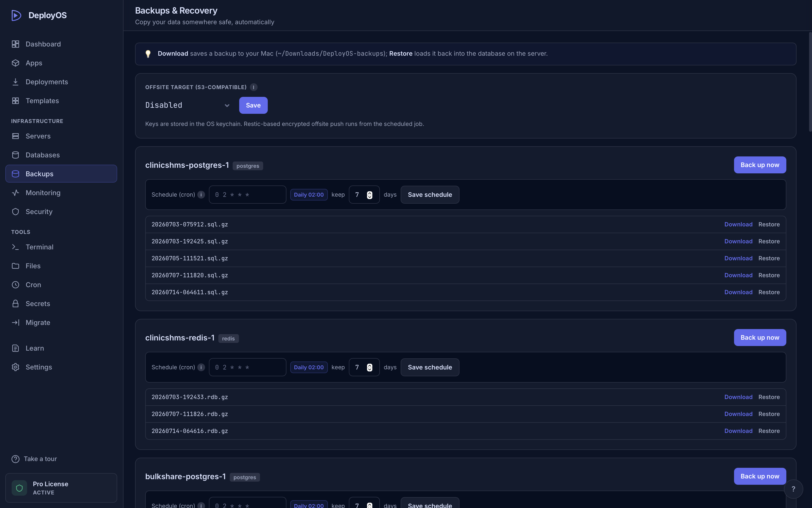Screen dimensions: 812x508
Task: Save the offsite target setting
Action: tap(253, 105)
